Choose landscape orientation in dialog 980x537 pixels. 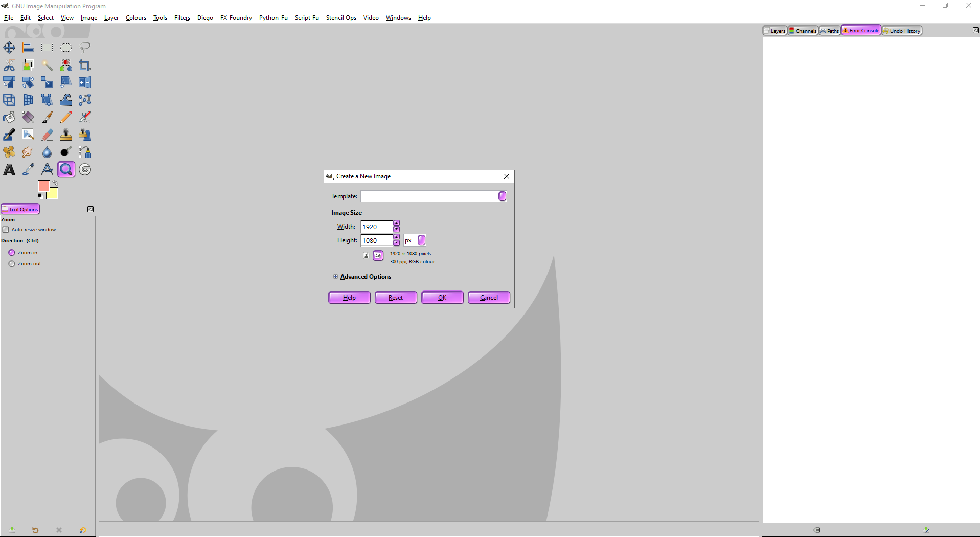click(378, 255)
